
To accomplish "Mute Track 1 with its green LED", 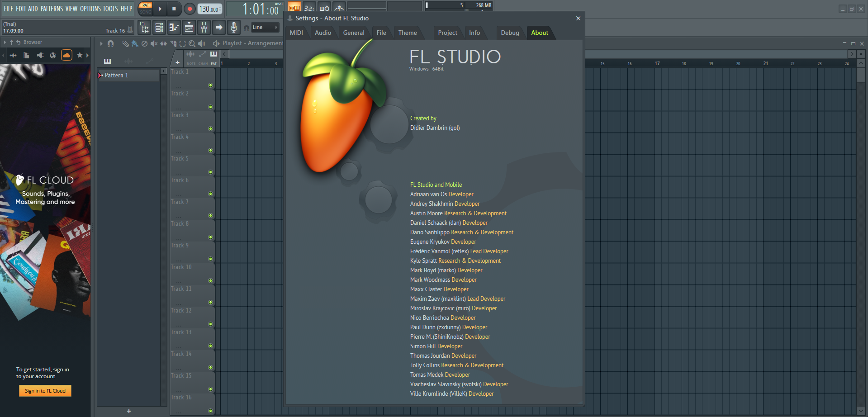I will pyautogui.click(x=210, y=85).
